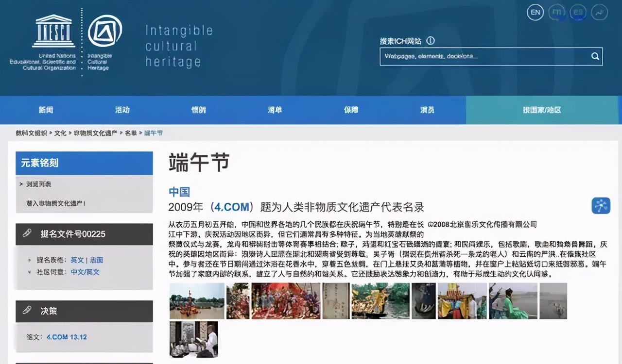Switch language using the ES circle icon

click(578, 12)
